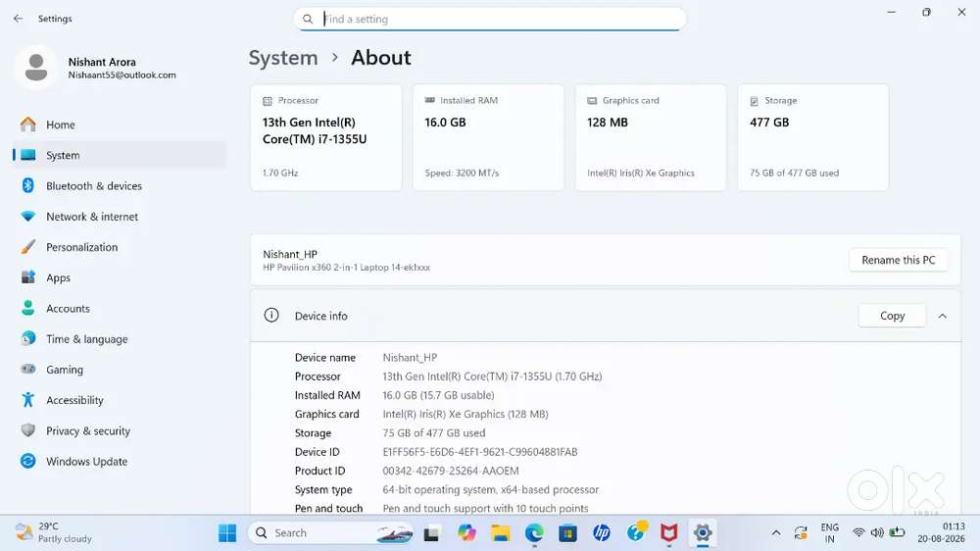Select System in settings sidebar

119,155
